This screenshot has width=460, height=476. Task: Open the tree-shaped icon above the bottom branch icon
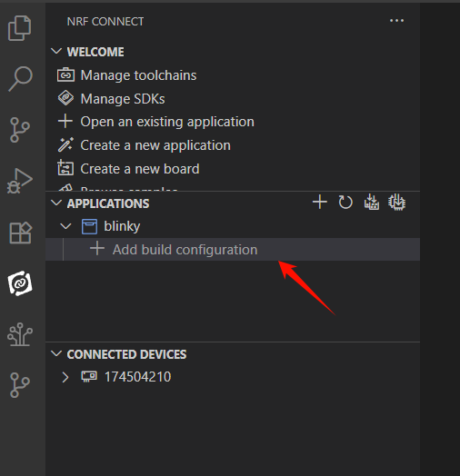(20, 334)
